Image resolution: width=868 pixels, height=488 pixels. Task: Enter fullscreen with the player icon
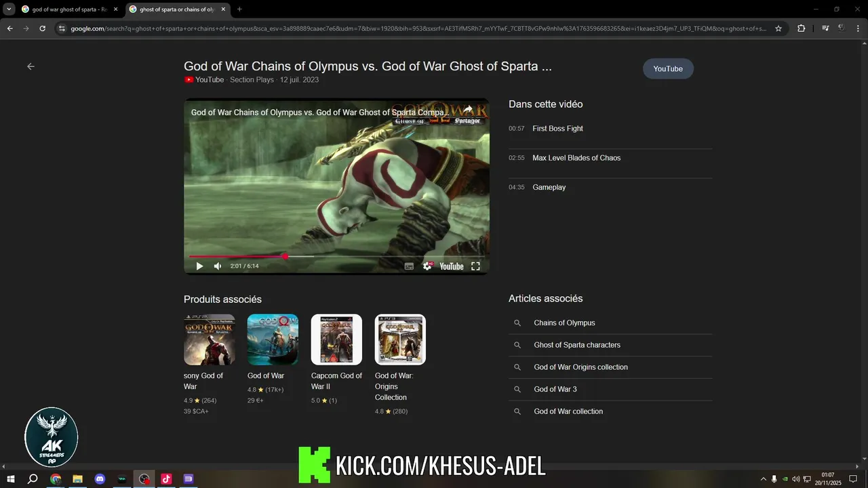475,266
